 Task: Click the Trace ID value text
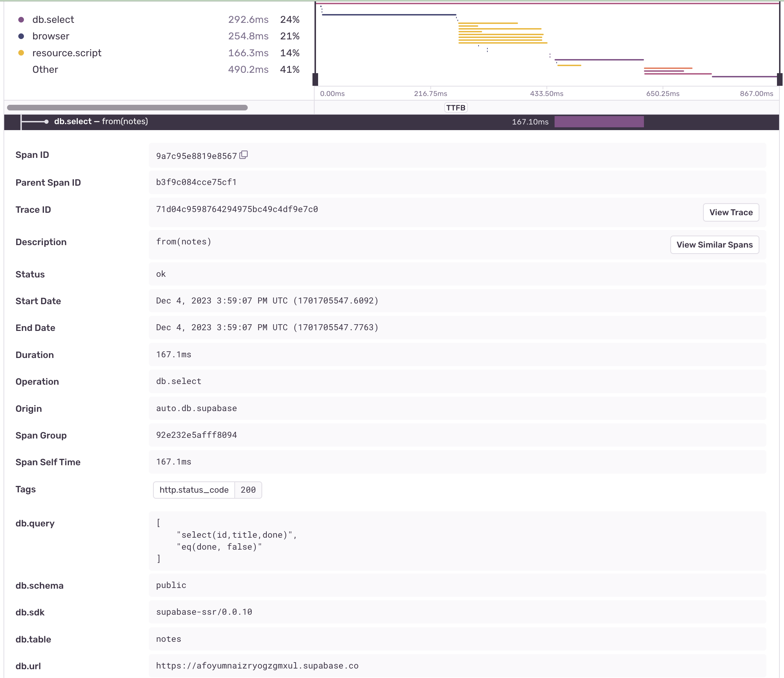click(x=236, y=210)
